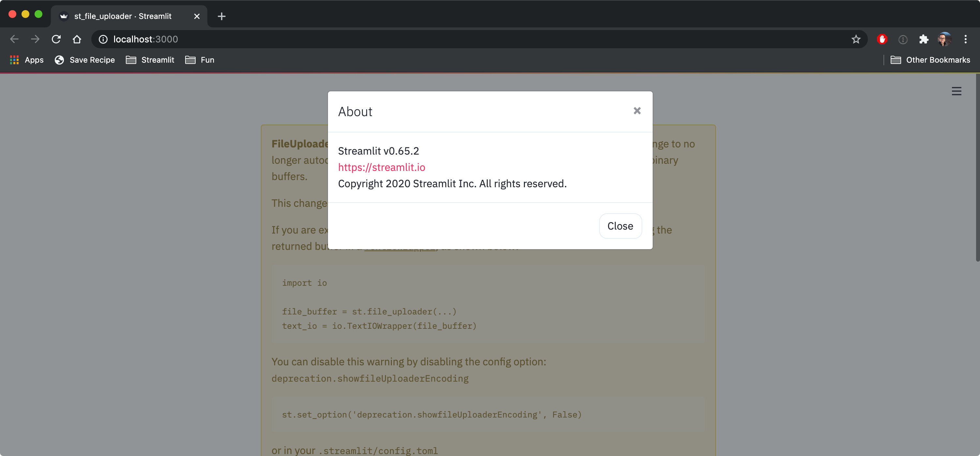
Task: Click the macOS yellow minimize window button
Action: 25,14
